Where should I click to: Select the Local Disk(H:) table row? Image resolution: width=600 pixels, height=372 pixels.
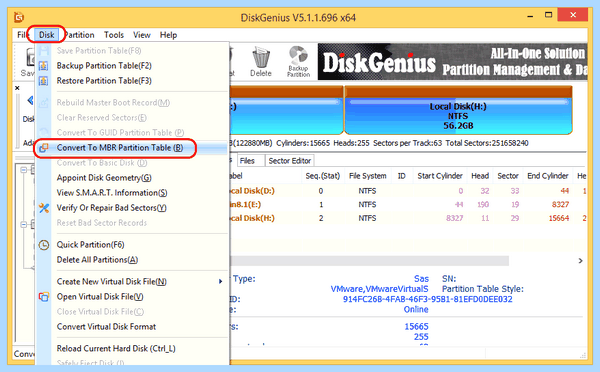click(408, 219)
